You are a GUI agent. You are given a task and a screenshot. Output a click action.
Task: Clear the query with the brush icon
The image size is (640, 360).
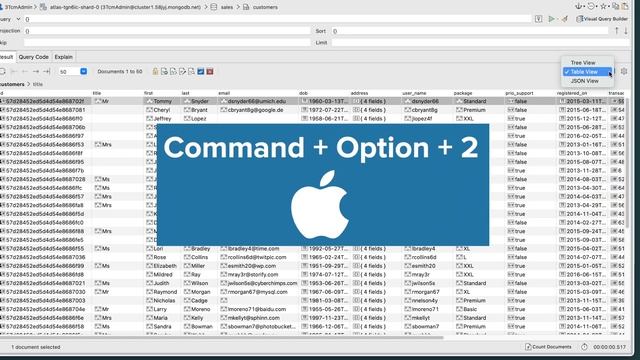tap(565, 19)
